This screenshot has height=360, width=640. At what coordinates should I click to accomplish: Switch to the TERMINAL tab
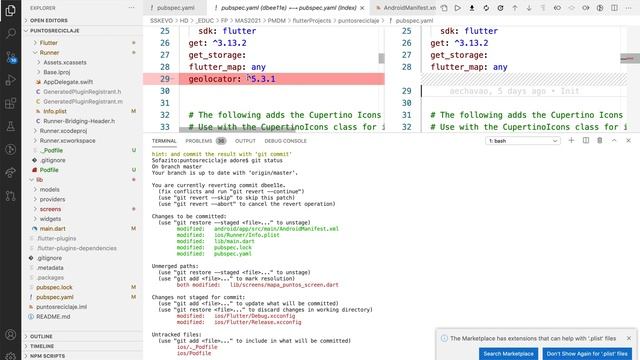[164, 141]
